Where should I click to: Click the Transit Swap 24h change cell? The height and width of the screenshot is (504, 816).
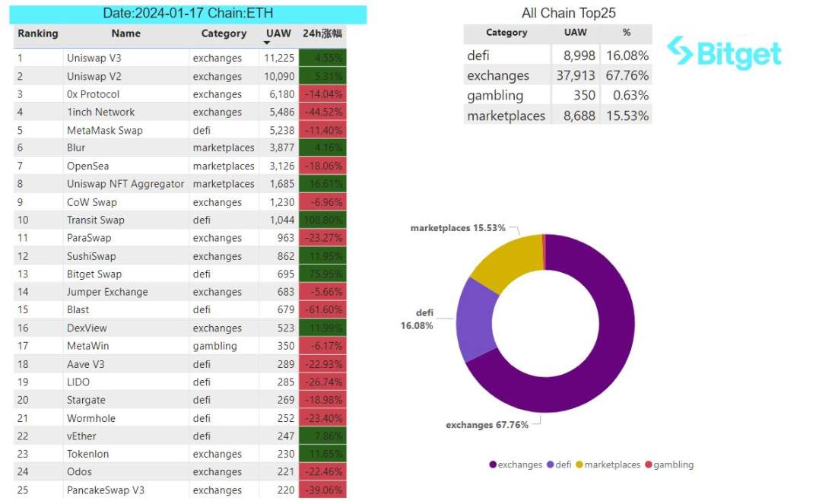322,220
